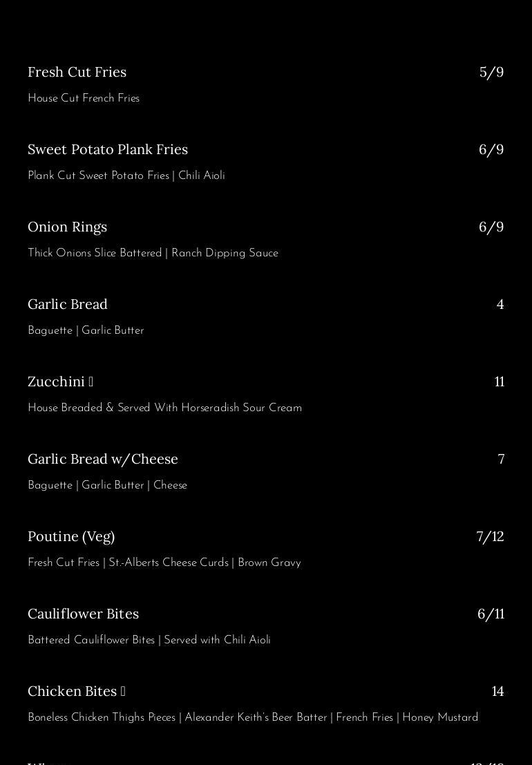
Task: Click the 5/9 price for fries
Action: [x=491, y=72]
